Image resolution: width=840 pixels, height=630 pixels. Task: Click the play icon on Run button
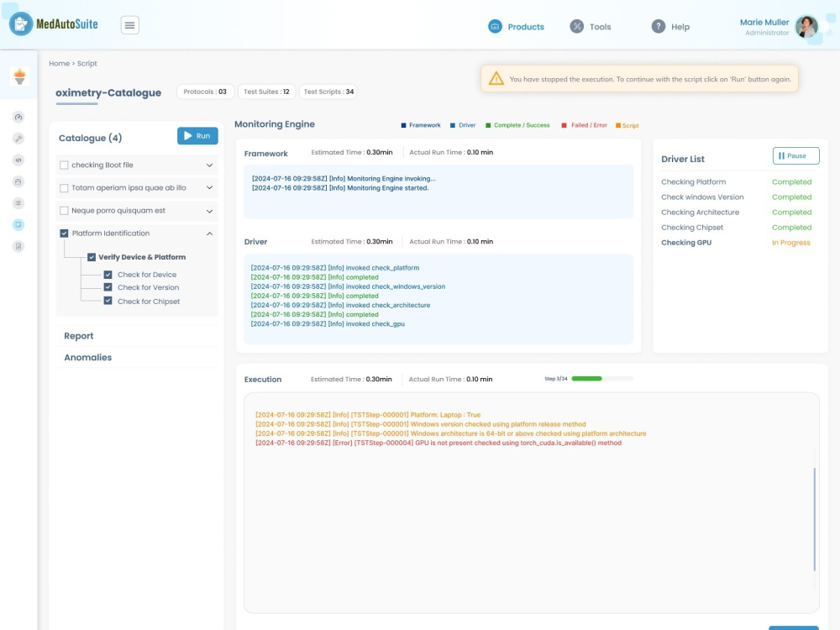coord(187,136)
